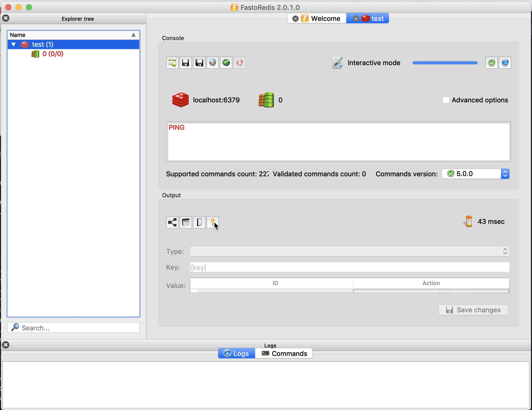Switch output to text view icon

pyautogui.click(x=199, y=222)
